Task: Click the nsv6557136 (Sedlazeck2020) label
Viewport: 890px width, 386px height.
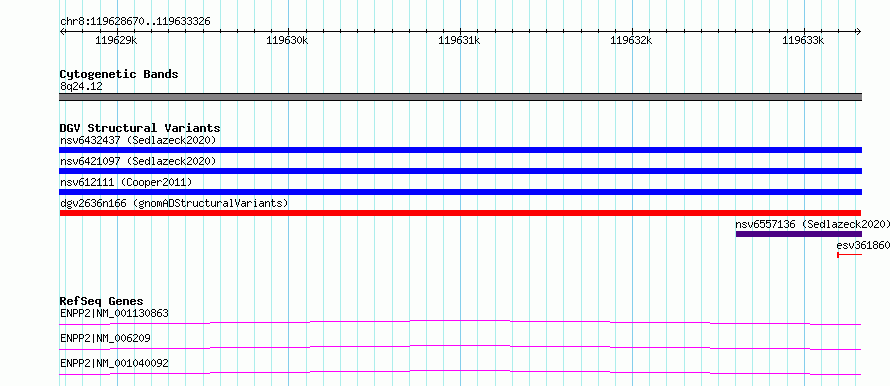Action: point(812,224)
